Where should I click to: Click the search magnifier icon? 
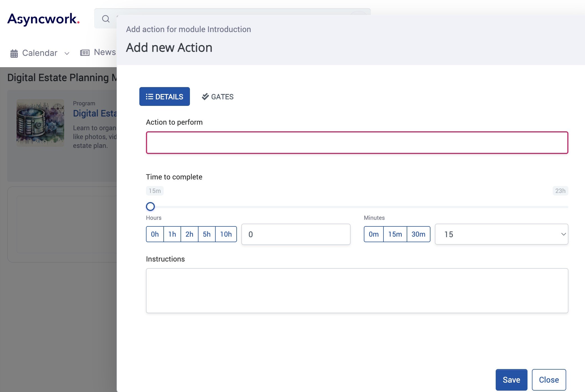pos(106,19)
